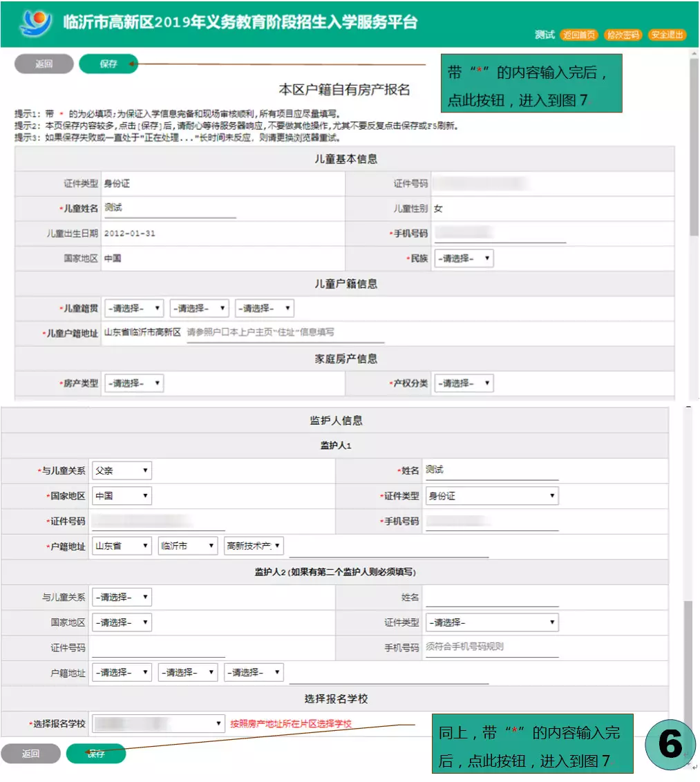Open the second 儿童籍贯 dropdown
This screenshot has height=782, width=700.
tap(199, 308)
